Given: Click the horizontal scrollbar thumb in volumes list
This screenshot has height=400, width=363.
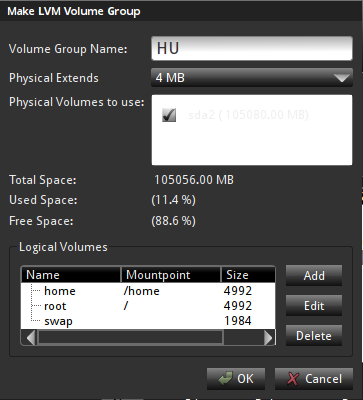Looking at the screenshot, I should [130, 338].
